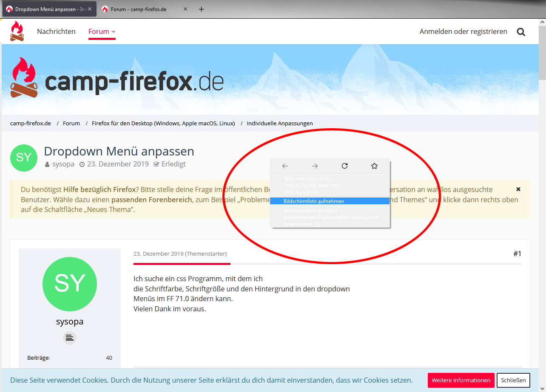
Task: Click the '23. Dezember 2019' date under the title
Action: [118, 164]
